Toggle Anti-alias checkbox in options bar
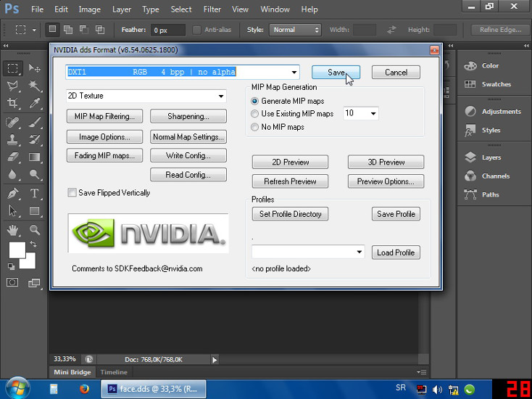Screen dimensions: 532x399 pyautogui.click(x=197, y=30)
